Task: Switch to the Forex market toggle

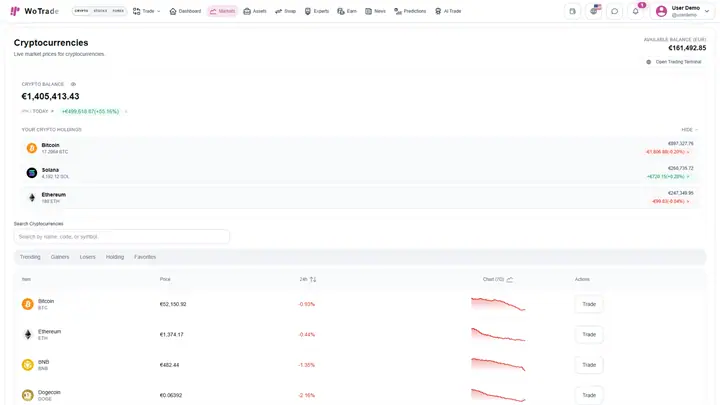Action: point(118,11)
